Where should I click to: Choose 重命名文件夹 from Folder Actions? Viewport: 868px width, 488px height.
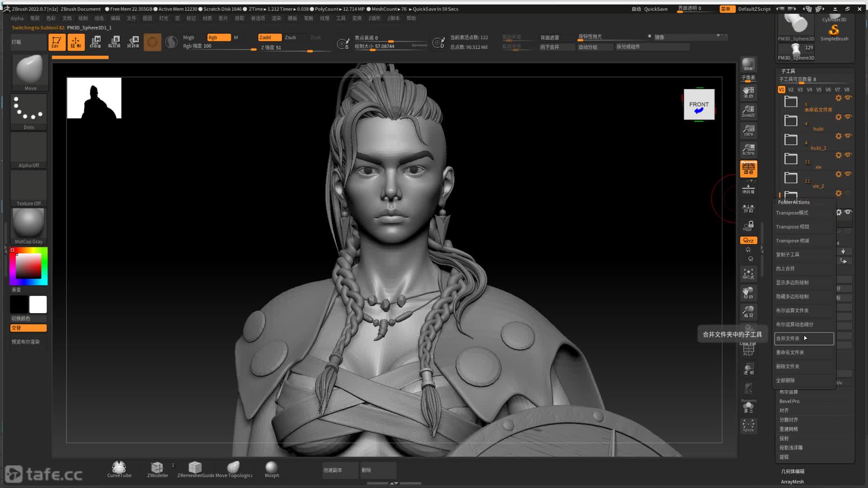(804, 352)
